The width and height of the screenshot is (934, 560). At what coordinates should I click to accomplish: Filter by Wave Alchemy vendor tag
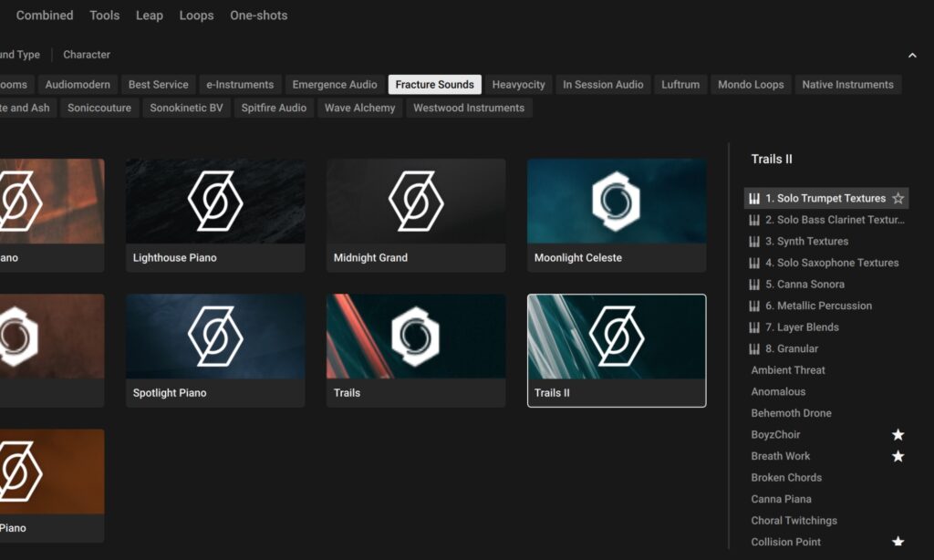(x=359, y=108)
